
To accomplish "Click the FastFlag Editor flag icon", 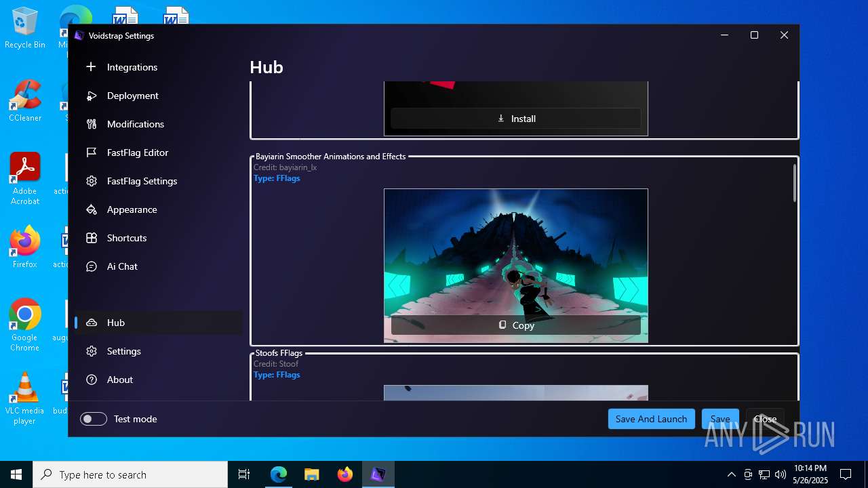I will tap(92, 152).
